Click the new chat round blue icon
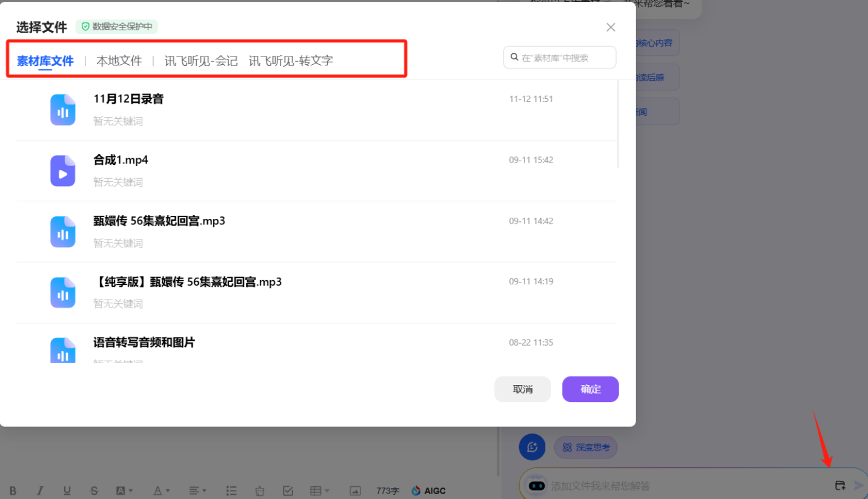 coord(532,447)
